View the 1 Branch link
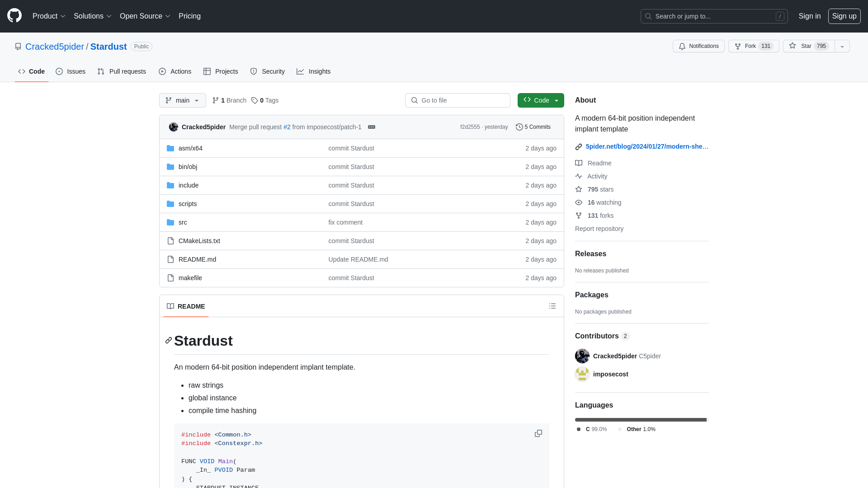868x488 pixels. click(229, 100)
